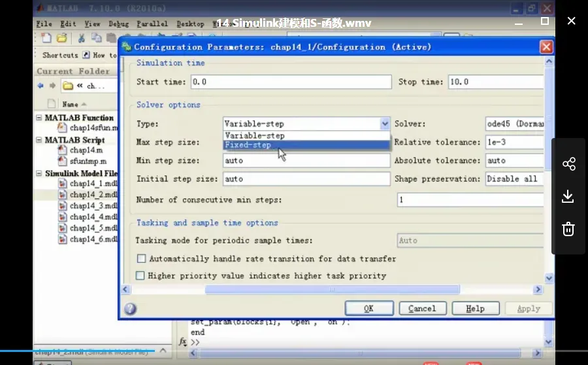Click the Stop time input field
The image size is (588, 365).
click(x=496, y=82)
